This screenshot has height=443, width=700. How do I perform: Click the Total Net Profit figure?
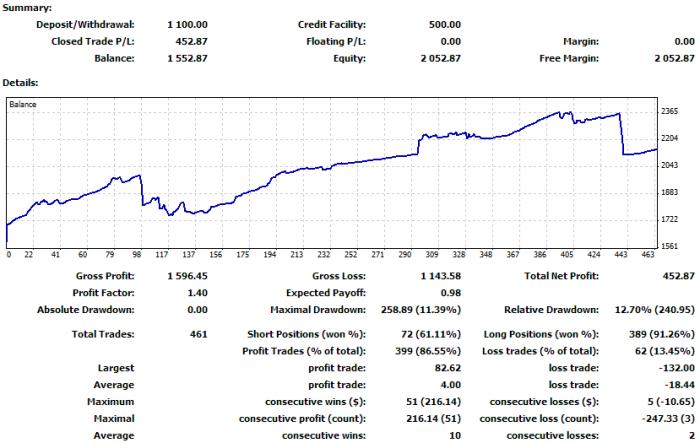[679, 276]
